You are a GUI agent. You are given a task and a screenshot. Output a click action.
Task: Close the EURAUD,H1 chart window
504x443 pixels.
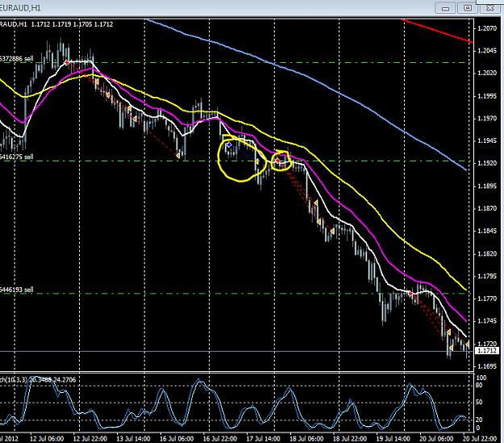point(489,8)
